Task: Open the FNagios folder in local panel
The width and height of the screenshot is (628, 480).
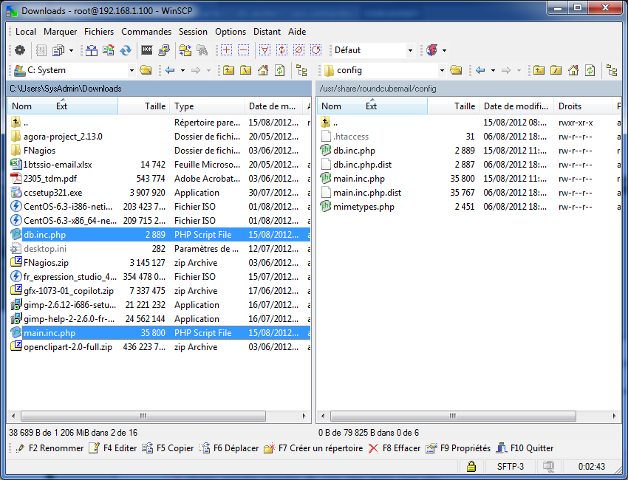Action: (40, 150)
